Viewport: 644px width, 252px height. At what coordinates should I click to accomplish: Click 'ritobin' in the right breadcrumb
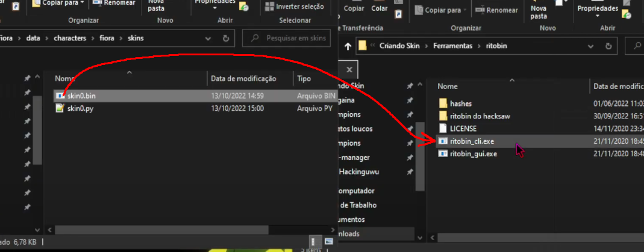(496, 46)
